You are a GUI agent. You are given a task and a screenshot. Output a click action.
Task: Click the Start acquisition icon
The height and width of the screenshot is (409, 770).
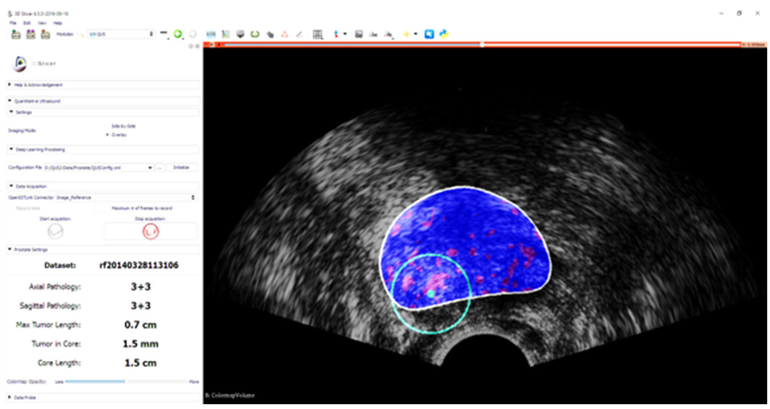(56, 229)
